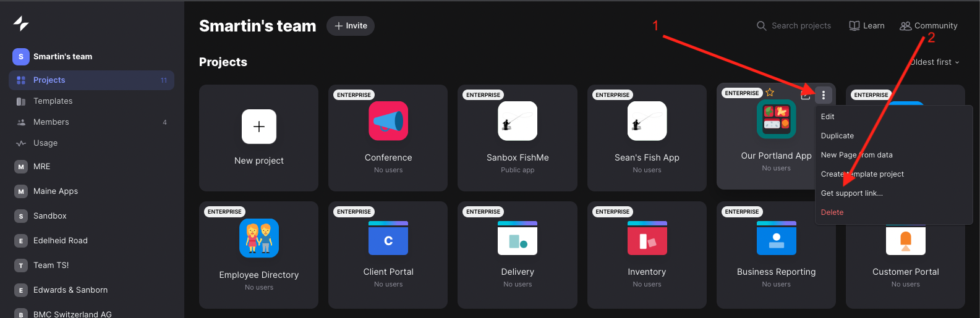Click the share icon on Our Portland App
The width and height of the screenshot is (980, 318).
[805, 95]
